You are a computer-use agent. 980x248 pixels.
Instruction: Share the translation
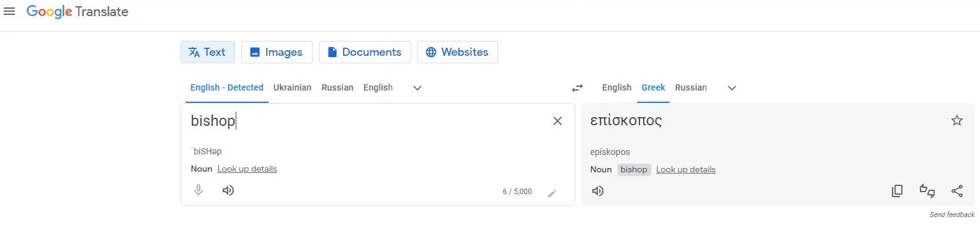[x=957, y=191]
